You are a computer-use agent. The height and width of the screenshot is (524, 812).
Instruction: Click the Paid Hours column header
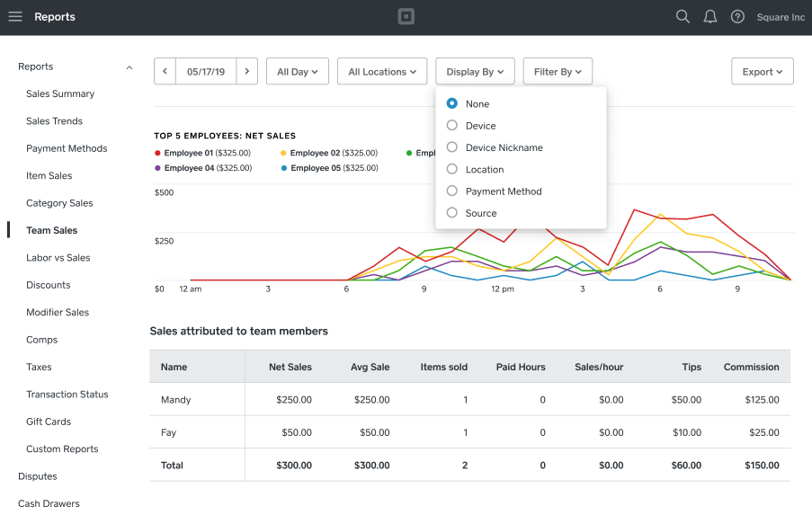click(521, 367)
